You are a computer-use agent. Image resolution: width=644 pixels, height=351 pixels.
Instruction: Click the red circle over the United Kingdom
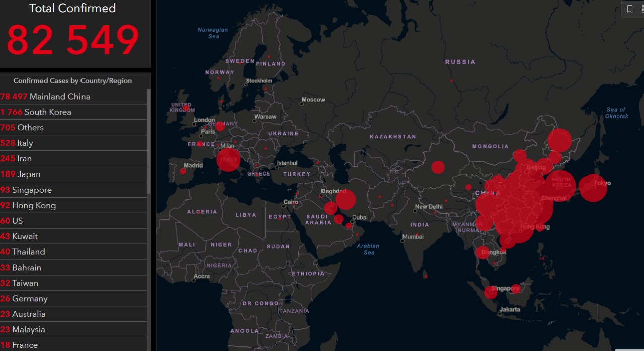coord(186,108)
